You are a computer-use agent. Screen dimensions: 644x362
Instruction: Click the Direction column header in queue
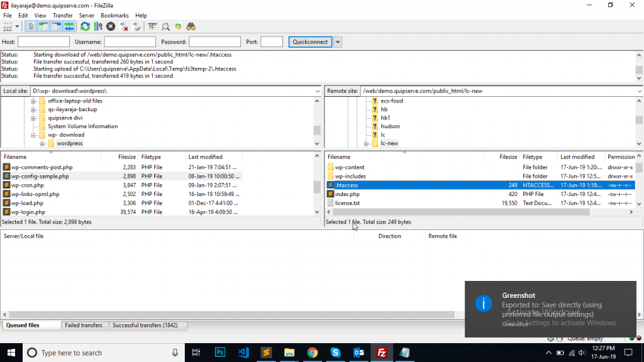click(389, 236)
